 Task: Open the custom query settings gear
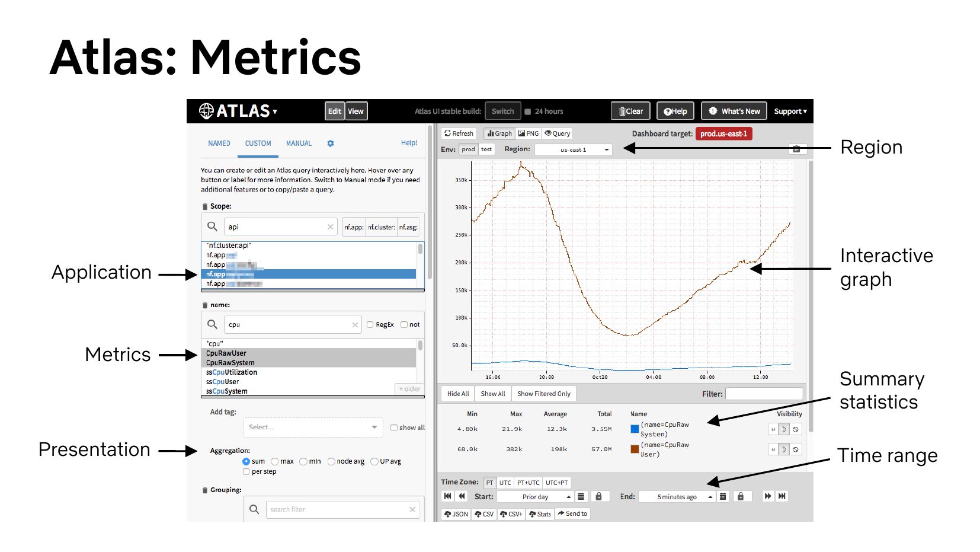pyautogui.click(x=331, y=143)
